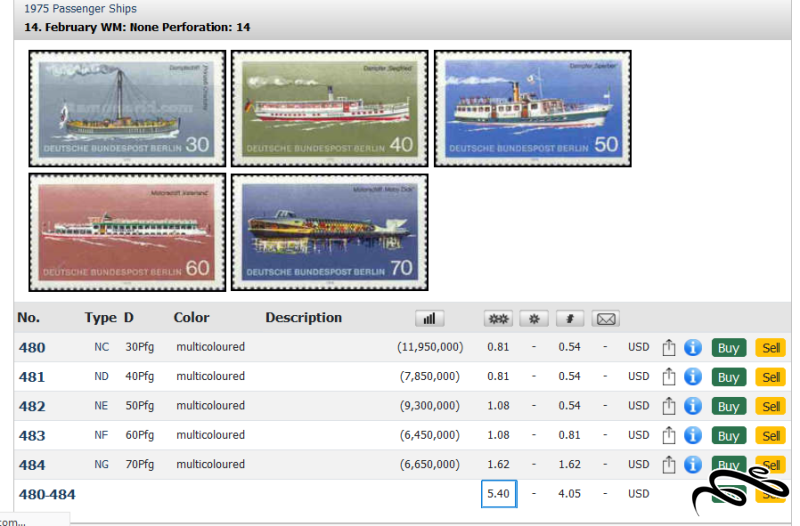Click the Color column header
Screen dimensions: 800x526
191,318
